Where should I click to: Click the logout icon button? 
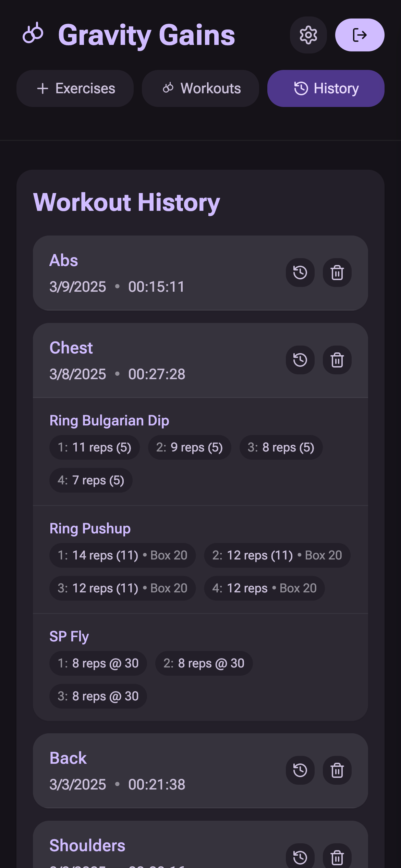(x=360, y=35)
